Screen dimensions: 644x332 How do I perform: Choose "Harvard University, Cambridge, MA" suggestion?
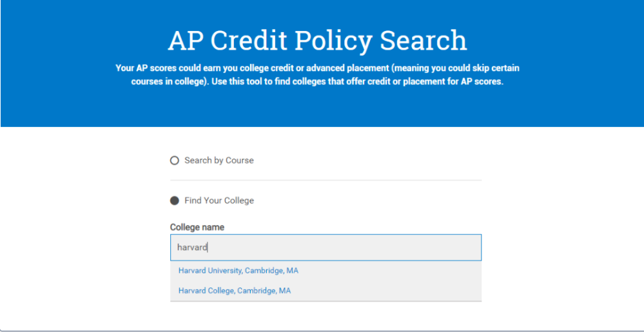238,271
